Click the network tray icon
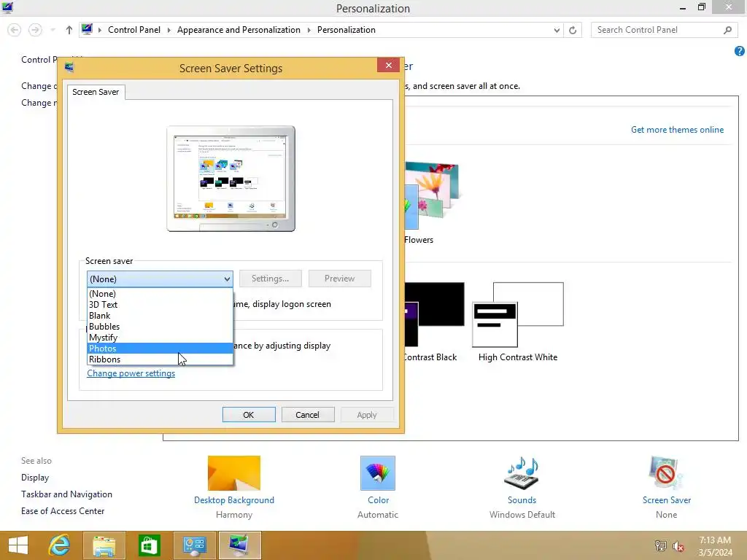Viewport: 747px width, 560px height. pyautogui.click(x=661, y=545)
